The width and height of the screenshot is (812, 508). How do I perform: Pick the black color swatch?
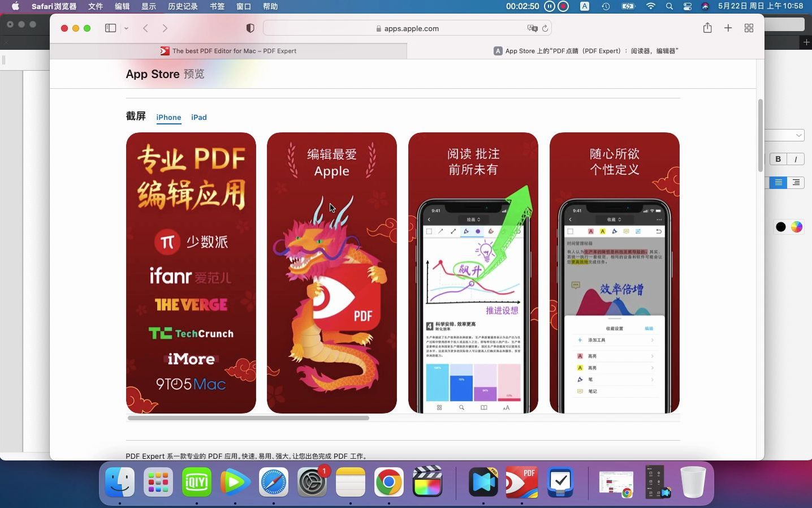[x=780, y=227]
